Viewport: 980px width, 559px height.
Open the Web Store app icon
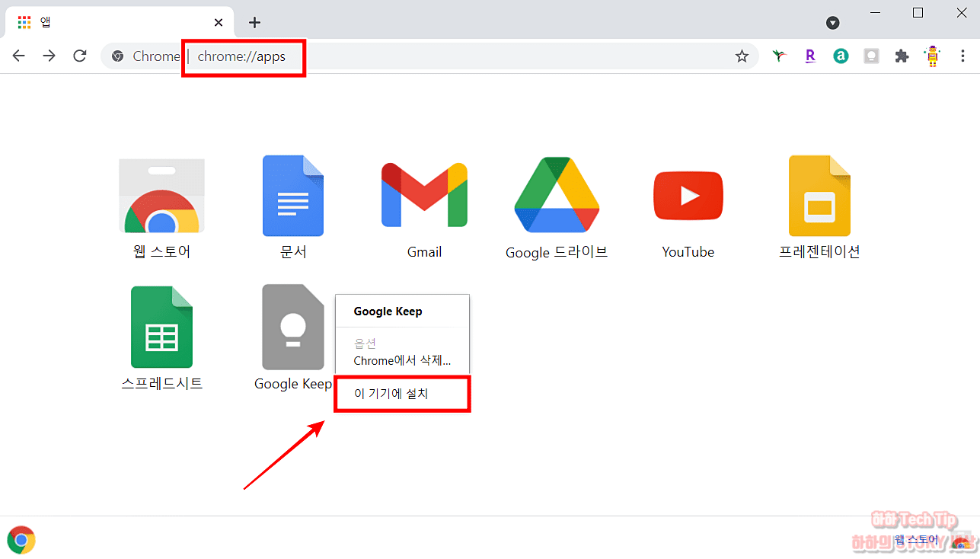tap(161, 196)
